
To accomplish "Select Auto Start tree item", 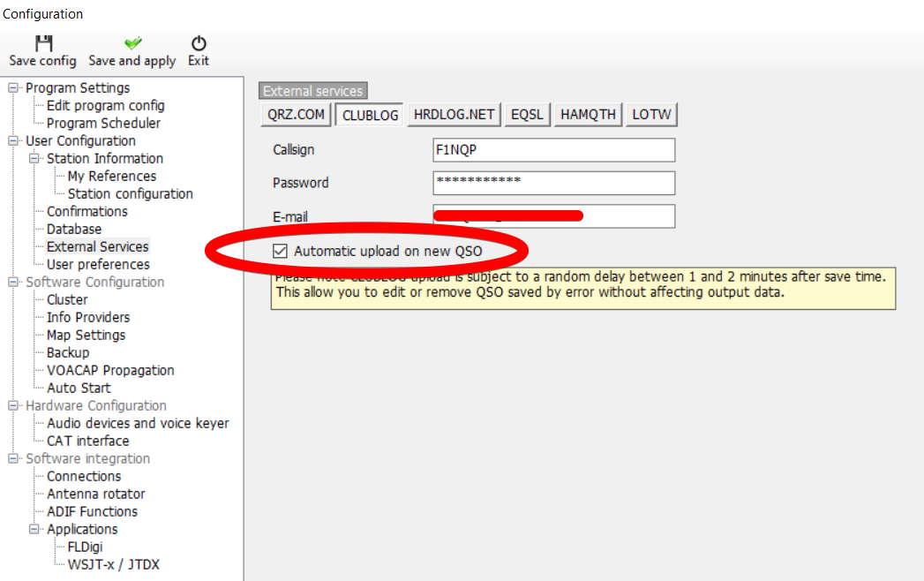I will click(x=79, y=389).
